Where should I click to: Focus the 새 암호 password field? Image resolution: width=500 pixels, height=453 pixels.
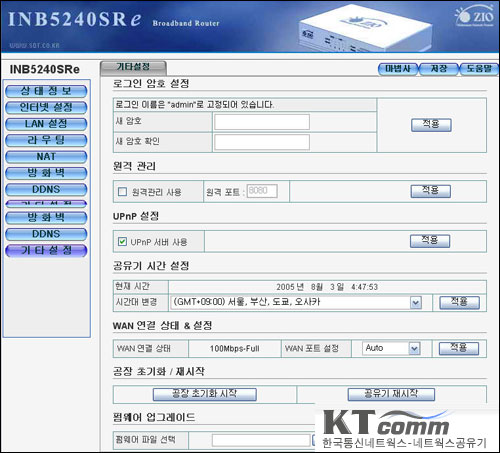262,122
